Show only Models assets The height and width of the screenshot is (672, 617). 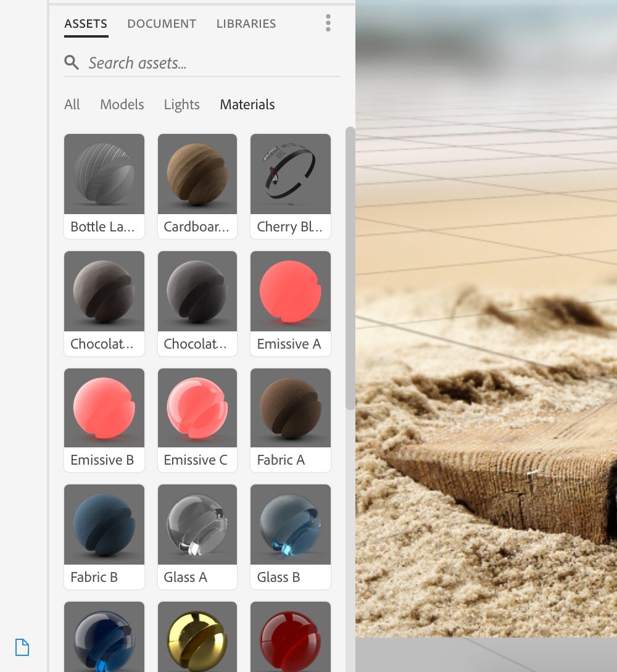pyautogui.click(x=122, y=104)
